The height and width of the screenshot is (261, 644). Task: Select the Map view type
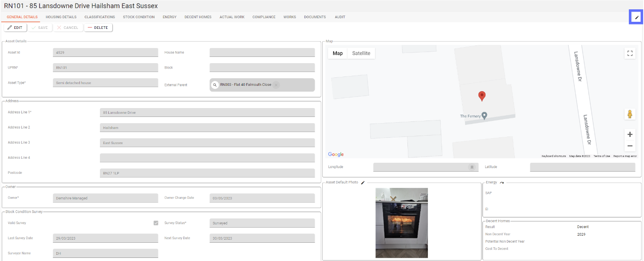[x=338, y=53]
